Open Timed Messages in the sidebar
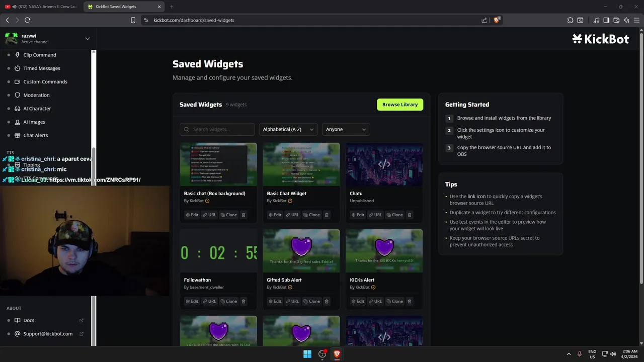The width and height of the screenshot is (644, 362). [x=42, y=68]
